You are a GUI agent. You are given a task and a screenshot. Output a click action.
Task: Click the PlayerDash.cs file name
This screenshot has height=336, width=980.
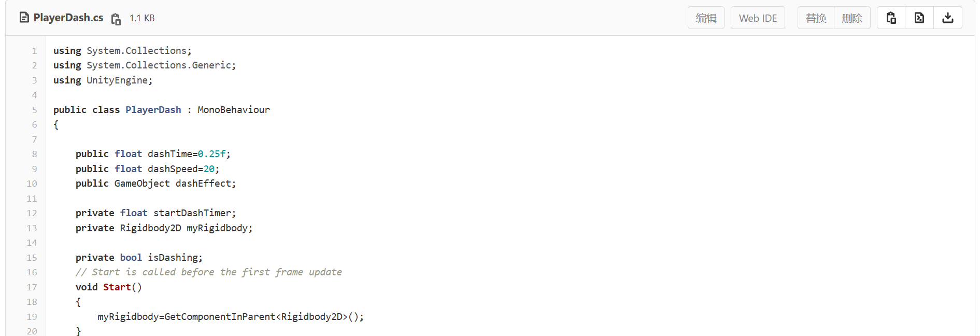[x=68, y=18]
